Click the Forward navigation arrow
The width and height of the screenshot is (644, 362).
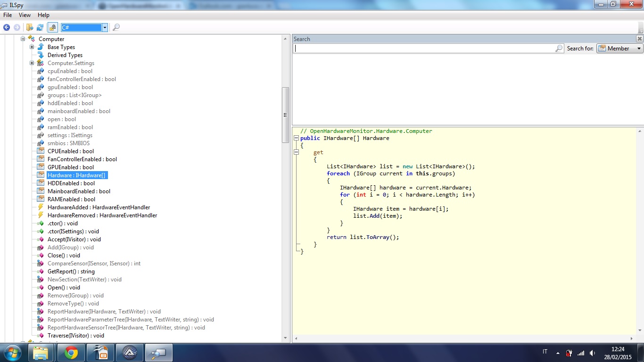[x=17, y=27]
